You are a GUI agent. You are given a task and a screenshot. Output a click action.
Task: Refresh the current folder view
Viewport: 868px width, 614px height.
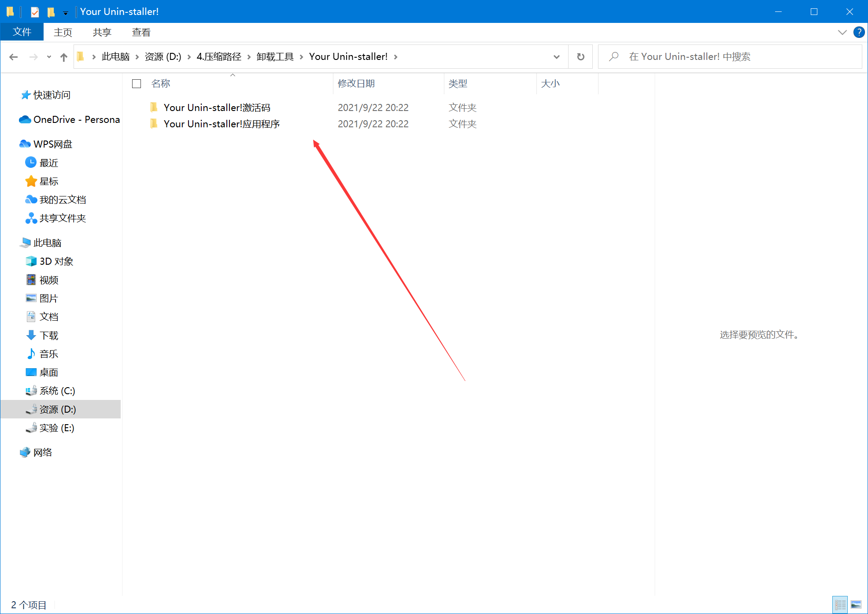coord(580,57)
